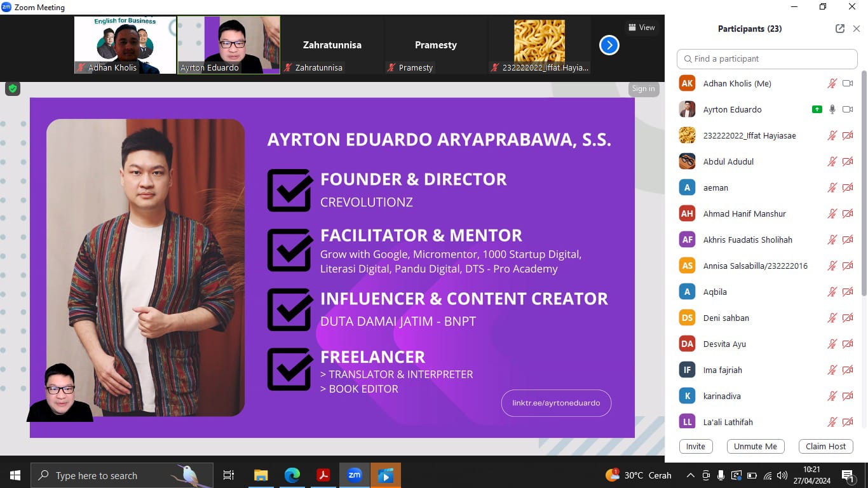Image resolution: width=868 pixels, height=488 pixels.
Task: Show next video thumbnails with blue arrow
Action: 609,45
